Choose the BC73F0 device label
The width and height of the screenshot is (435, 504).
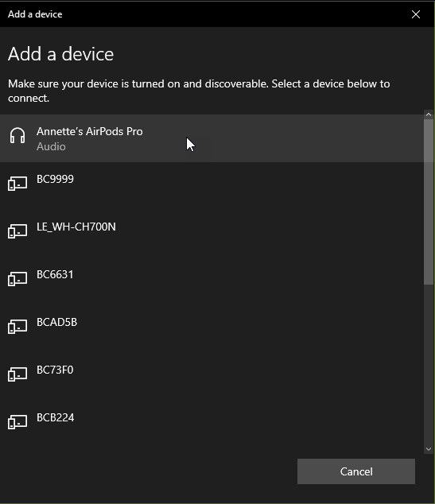55,370
